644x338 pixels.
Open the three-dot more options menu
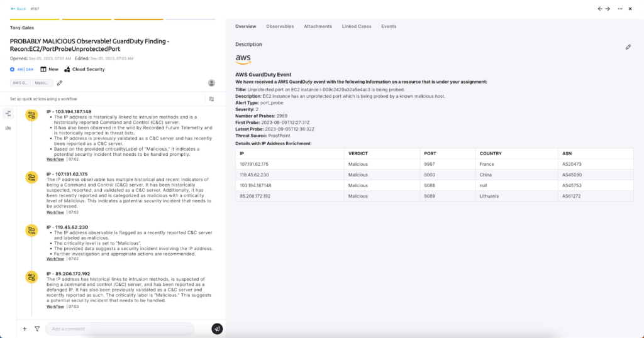click(x=620, y=9)
